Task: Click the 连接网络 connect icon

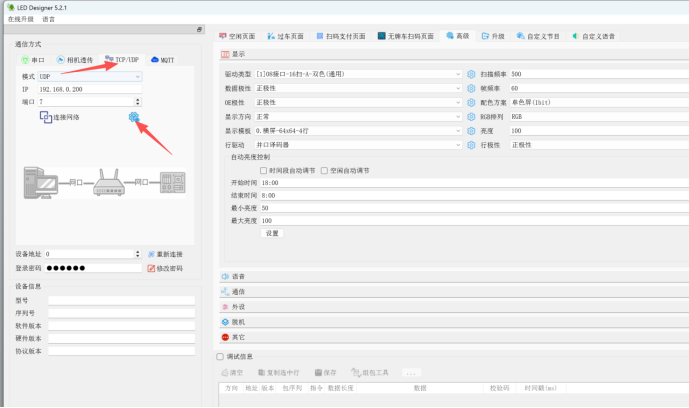Action: pyautogui.click(x=46, y=117)
